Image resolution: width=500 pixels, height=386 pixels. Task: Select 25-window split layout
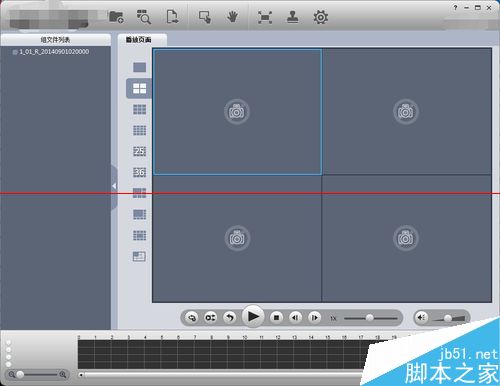click(x=139, y=151)
